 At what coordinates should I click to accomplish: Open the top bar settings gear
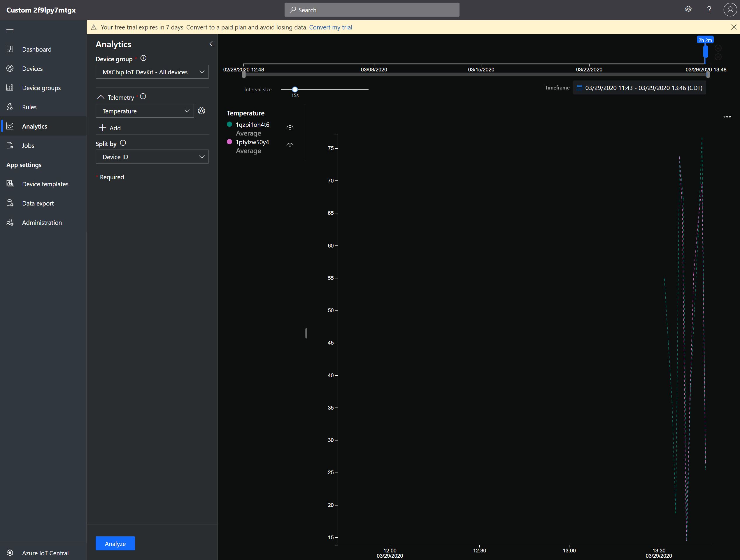tap(688, 9)
